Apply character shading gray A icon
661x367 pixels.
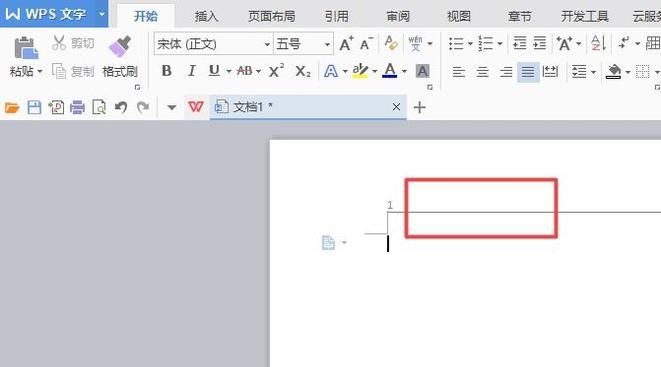pos(422,71)
